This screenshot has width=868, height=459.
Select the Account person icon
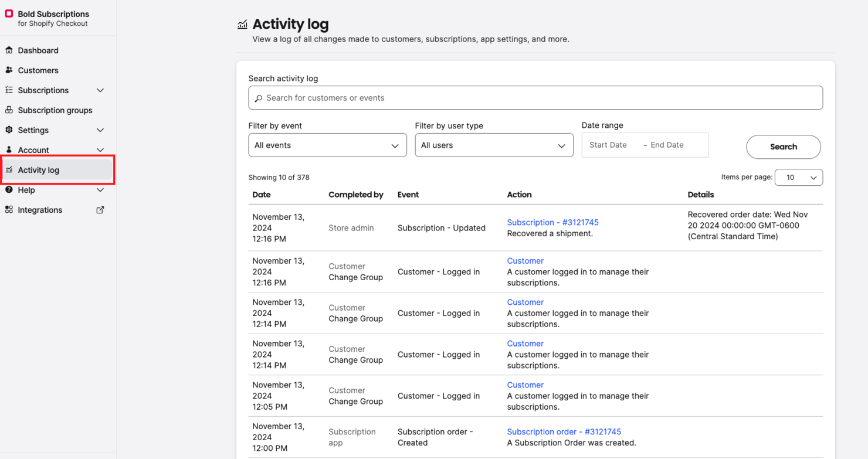(x=9, y=150)
